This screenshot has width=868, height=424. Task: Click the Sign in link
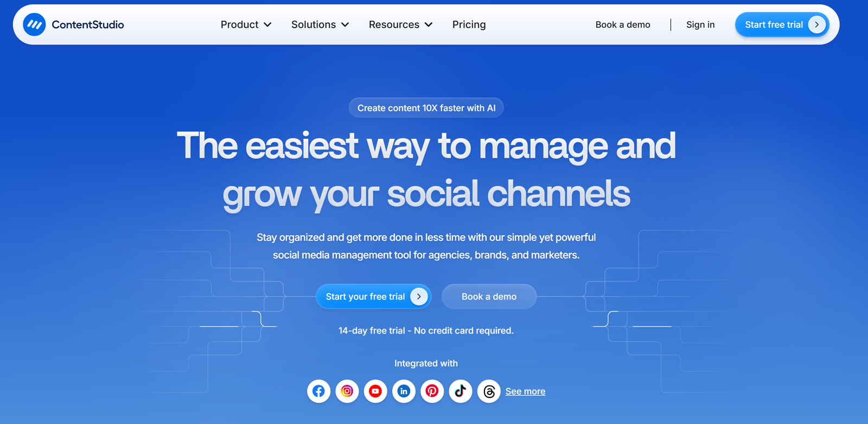700,24
